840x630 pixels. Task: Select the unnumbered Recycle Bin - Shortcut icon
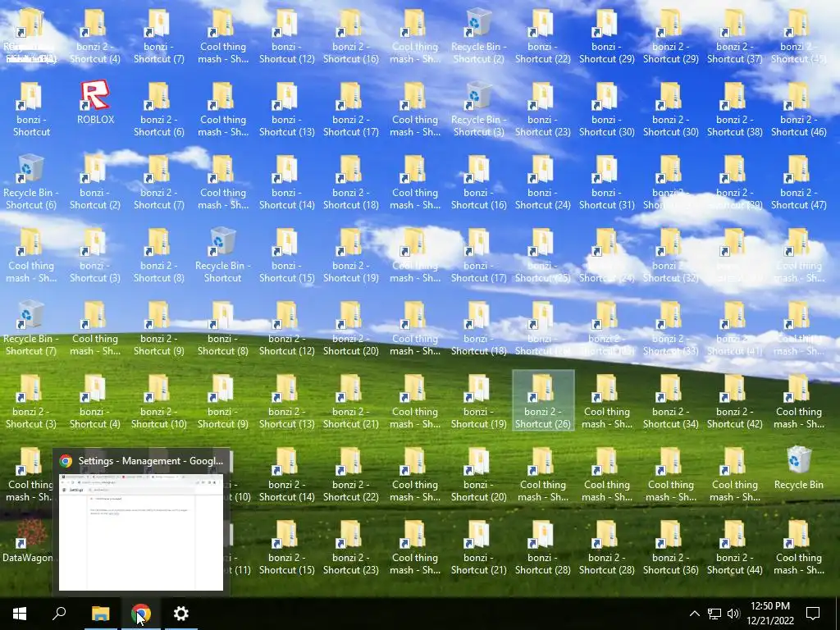[x=223, y=256]
